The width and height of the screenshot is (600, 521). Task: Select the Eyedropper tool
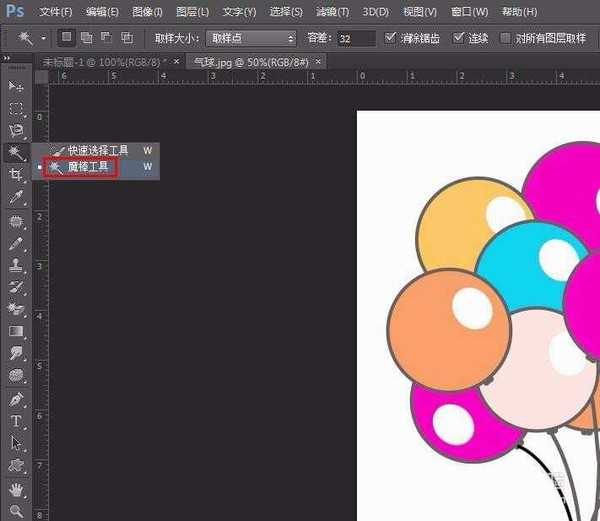click(16, 197)
